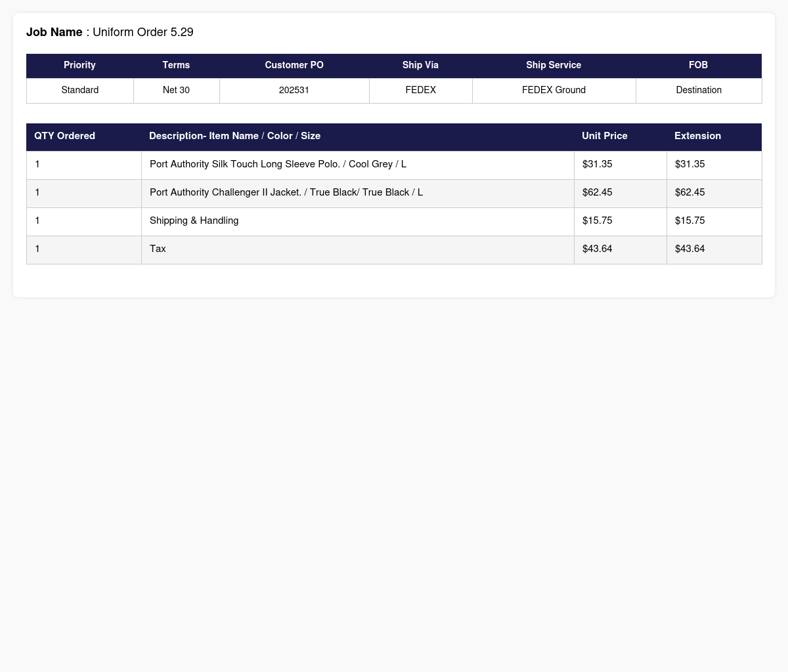788x672 pixels.
Task: Select the FEDEX Ground service cell
Action: coord(554,91)
